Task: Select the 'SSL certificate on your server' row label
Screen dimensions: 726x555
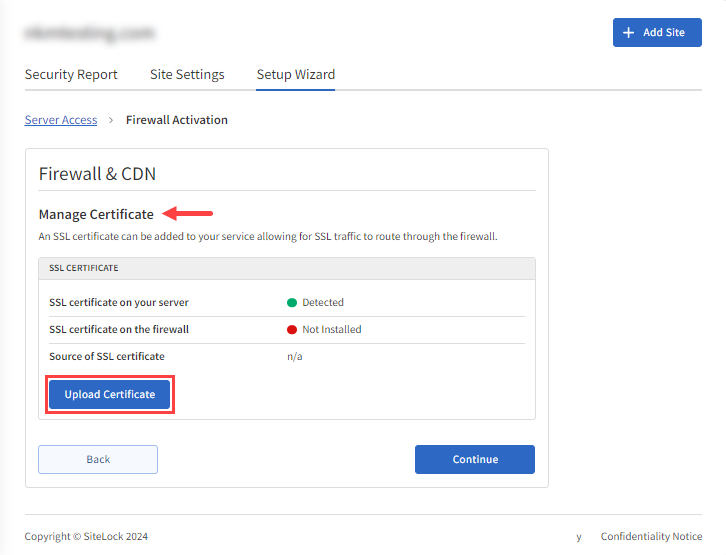Action: [118, 302]
